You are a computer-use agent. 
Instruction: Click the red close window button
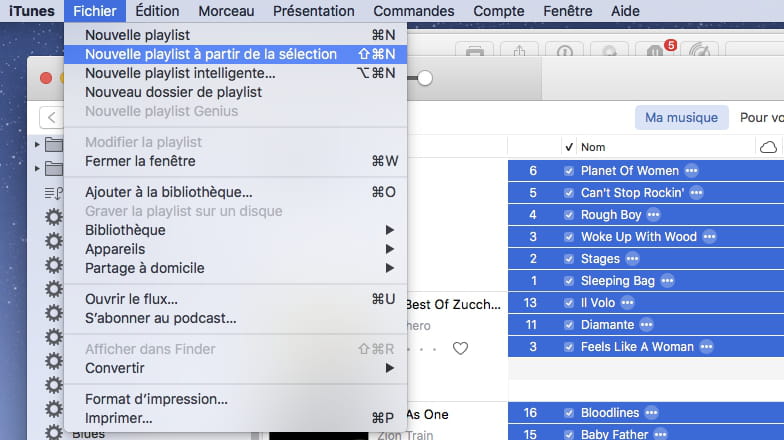(46, 78)
